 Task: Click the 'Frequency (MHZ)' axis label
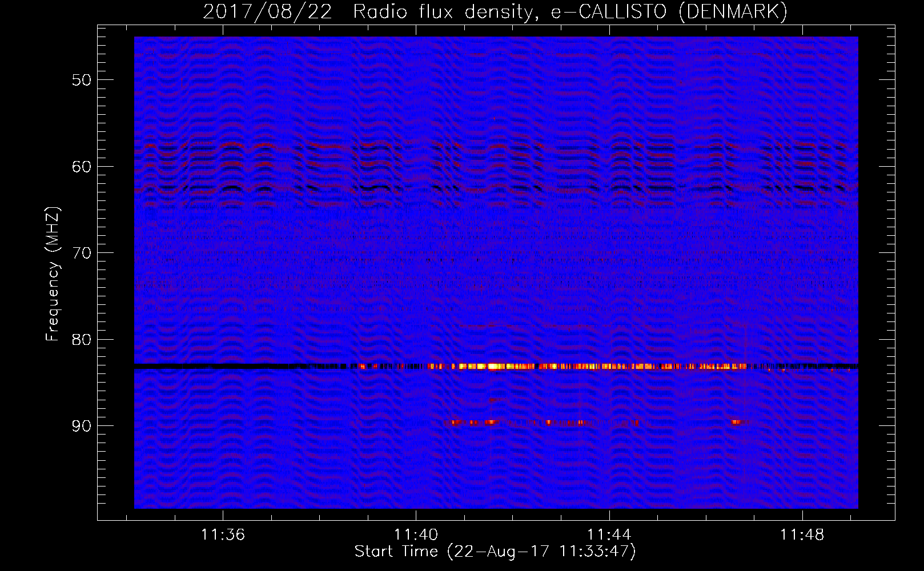[x=52, y=275]
